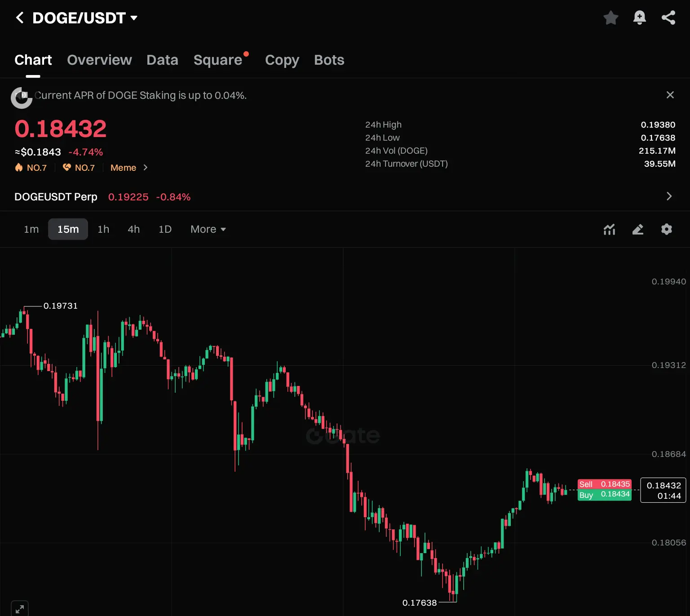Expand the Meme category chevron
Image resolution: width=690 pixels, height=616 pixels.
click(146, 168)
